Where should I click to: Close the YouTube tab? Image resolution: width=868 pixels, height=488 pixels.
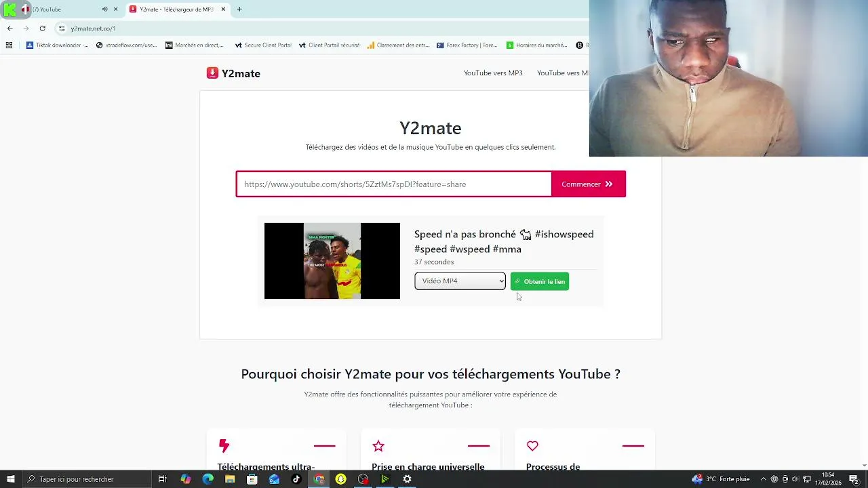(x=115, y=9)
